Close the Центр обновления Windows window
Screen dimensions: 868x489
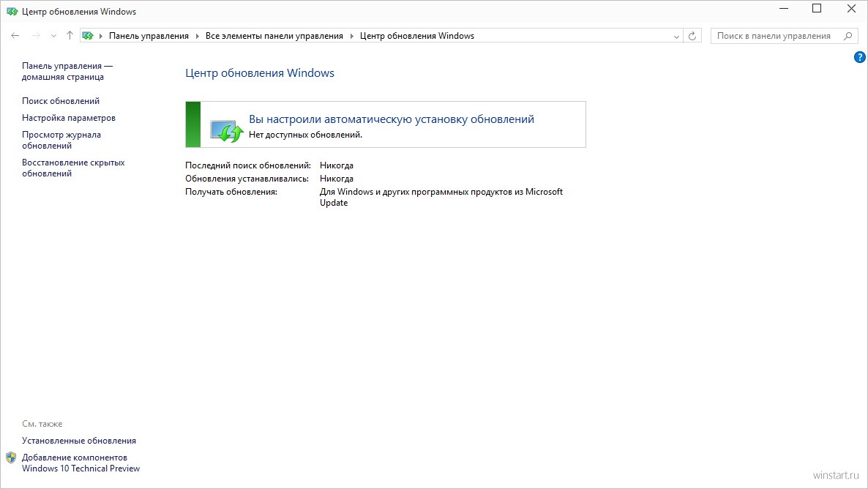851,9
